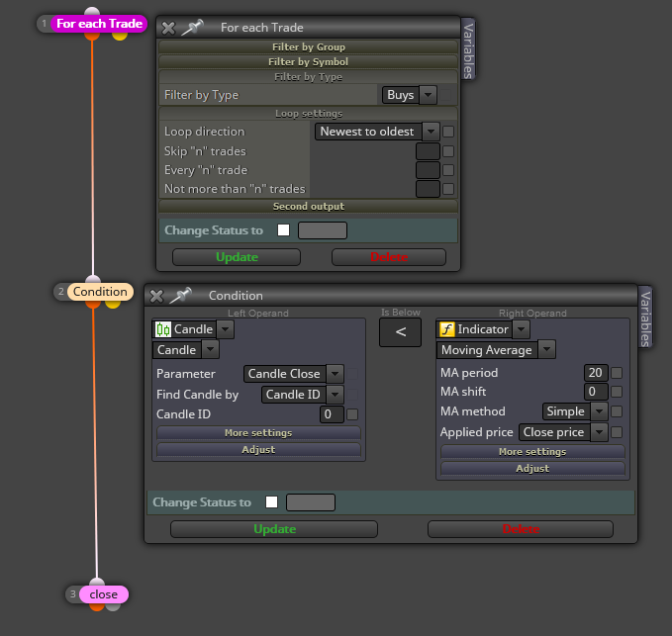
Task: Click Not more than n trades field
Action: (428, 189)
